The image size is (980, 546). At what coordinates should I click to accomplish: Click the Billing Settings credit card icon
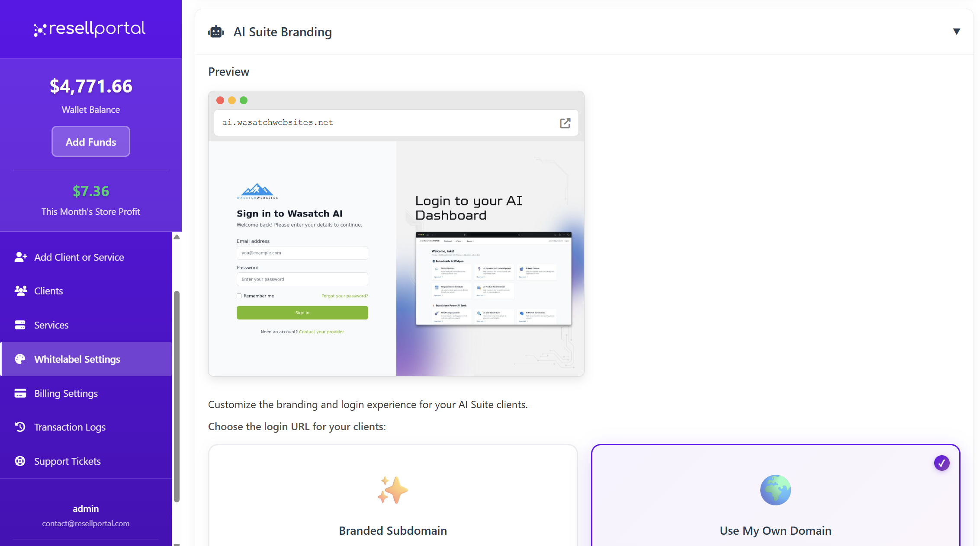(x=20, y=393)
